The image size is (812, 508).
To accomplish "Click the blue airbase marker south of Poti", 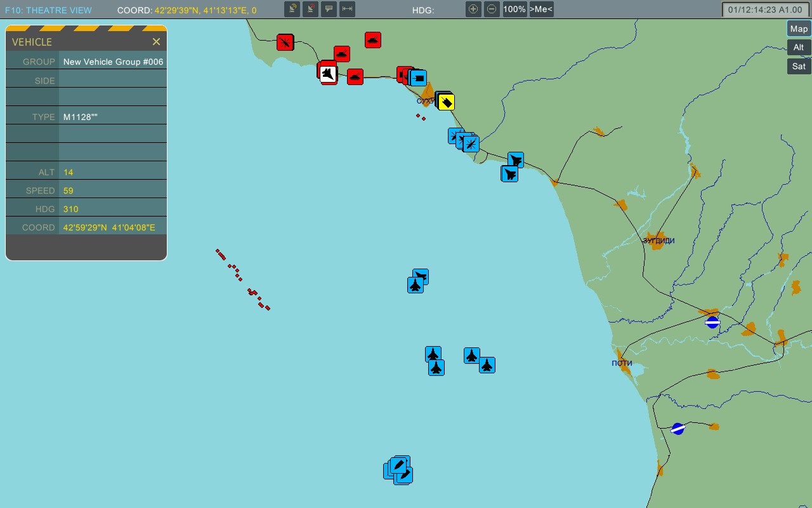I will click(x=678, y=429).
